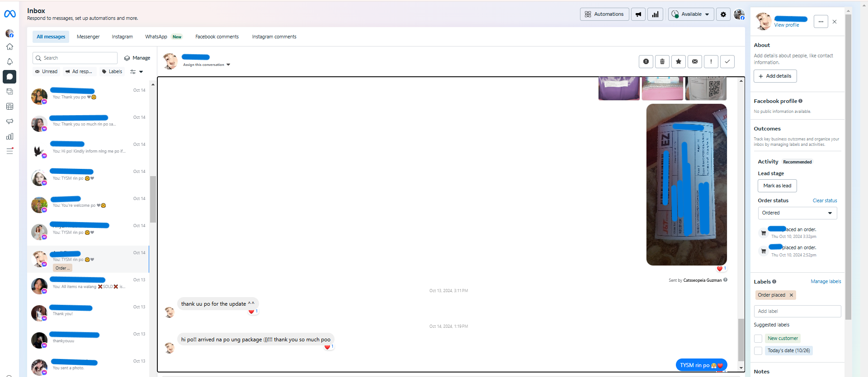
Task: Select the Inbox chat bubble sidebar icon
Action: [x=9, y=77]
